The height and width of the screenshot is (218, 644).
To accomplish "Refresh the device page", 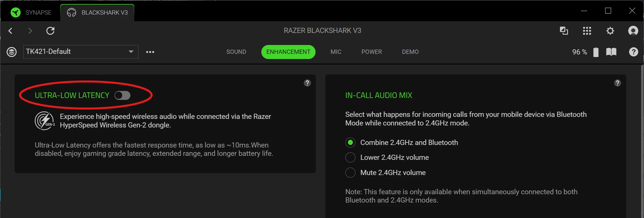I will pyautogui.click(x=50, y=31).
